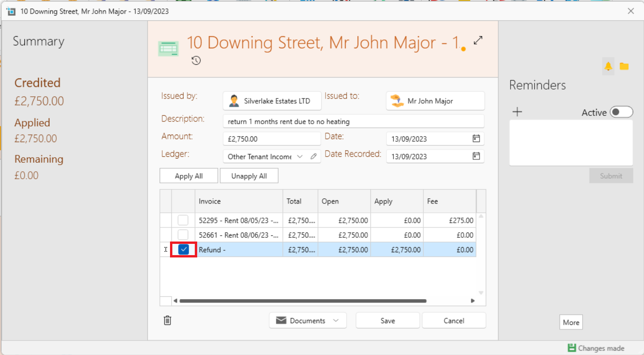Add a reminder with the plus icon
The width and height of the screenshot is (644, 355).
point(517,112)
